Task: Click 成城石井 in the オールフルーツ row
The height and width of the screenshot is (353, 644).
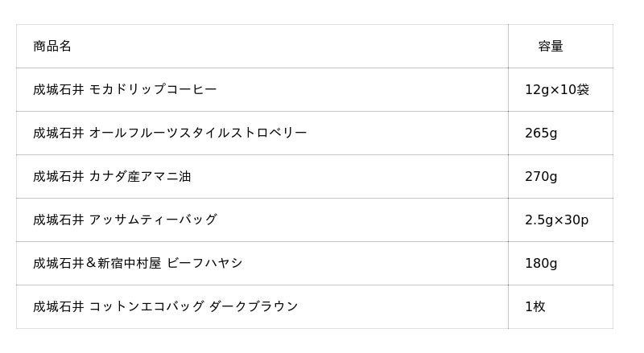Action: click(58, 133)
